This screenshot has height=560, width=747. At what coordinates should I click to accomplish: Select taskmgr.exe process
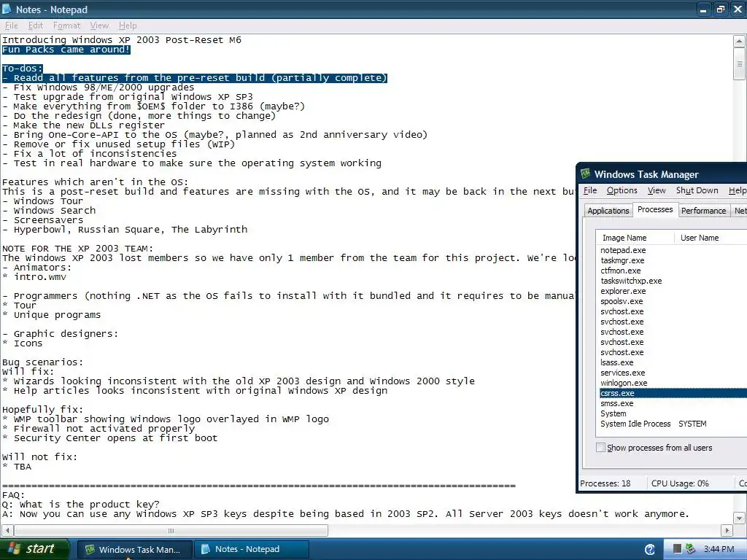[x=622, y=260]
